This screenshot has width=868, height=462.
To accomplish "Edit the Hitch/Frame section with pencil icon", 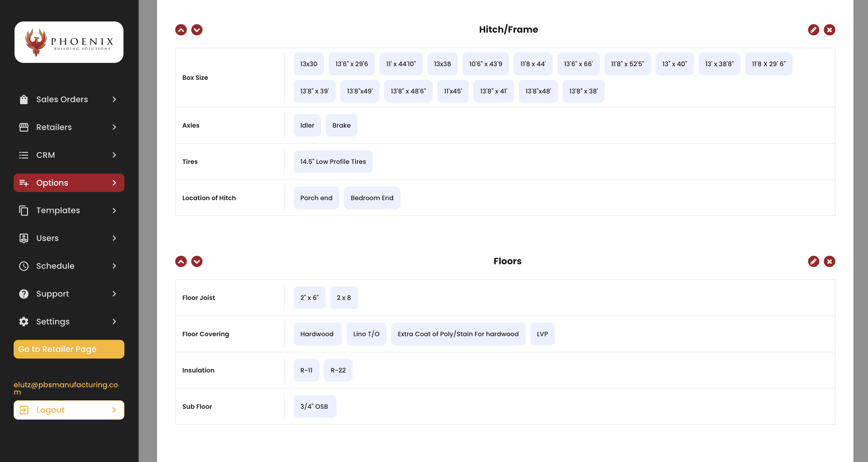I will click(813, 30).
